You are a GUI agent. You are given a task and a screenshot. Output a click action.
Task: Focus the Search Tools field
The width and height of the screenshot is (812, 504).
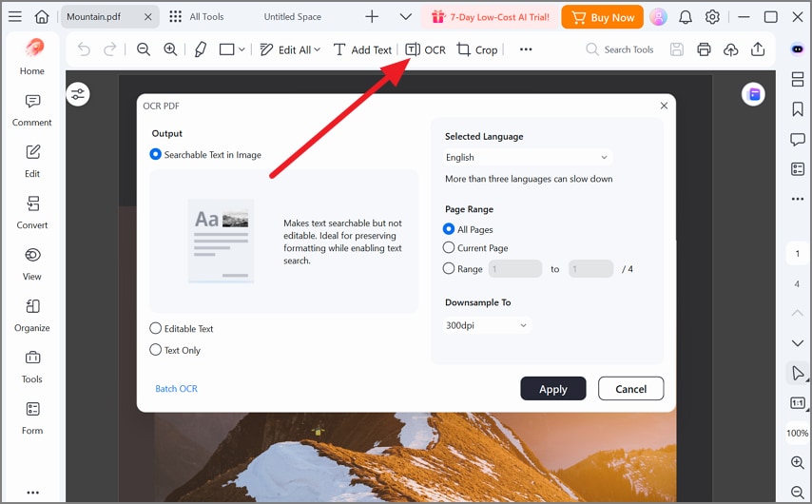620,49
